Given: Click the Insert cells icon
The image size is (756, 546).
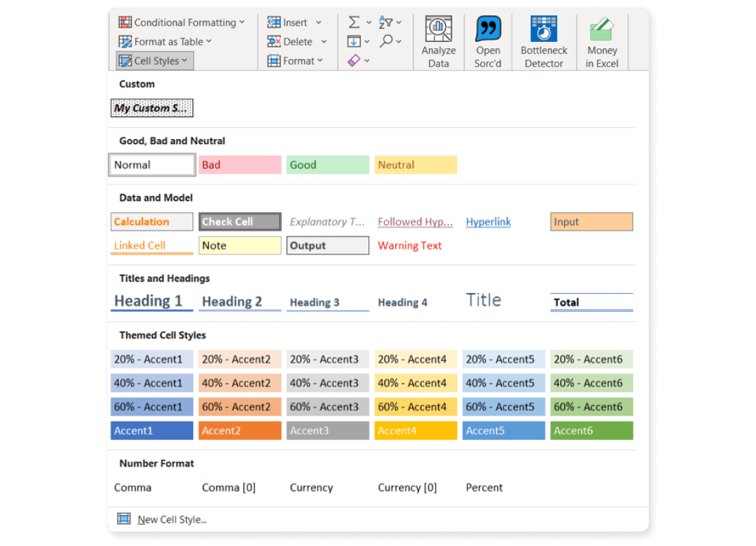Looking at the screenshot, I should pos(274,22).
